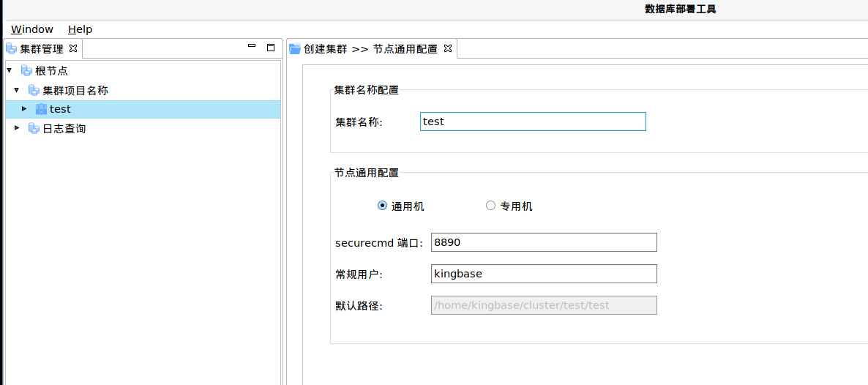Click the 集群管理 panel tab icon
This screenshot has height=385, width=868.
click(x=11, y=49)
